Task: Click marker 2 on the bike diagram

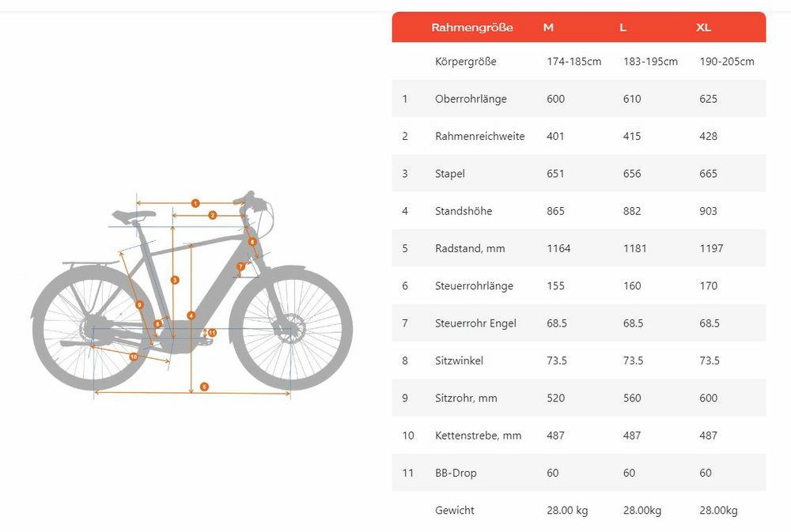Action: pos(212,215)
